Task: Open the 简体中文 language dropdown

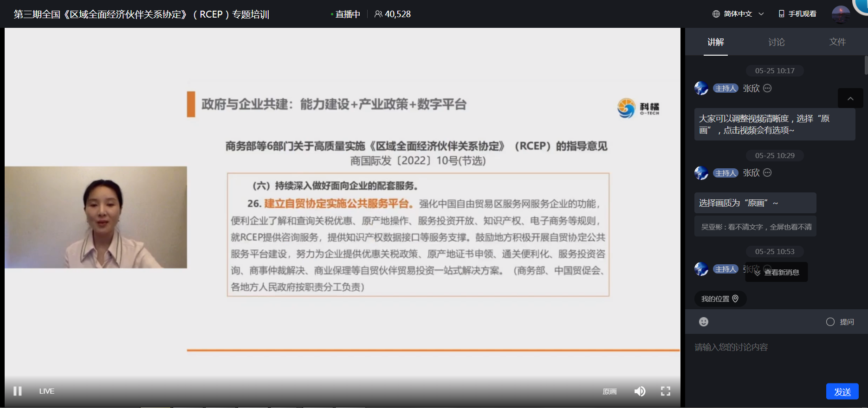Action: coord(738,14)
